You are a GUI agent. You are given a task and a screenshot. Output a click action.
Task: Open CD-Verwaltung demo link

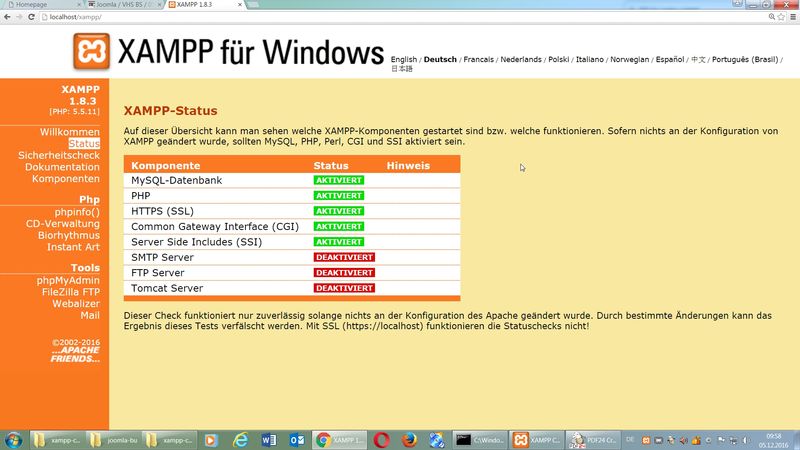pos(63,224)
